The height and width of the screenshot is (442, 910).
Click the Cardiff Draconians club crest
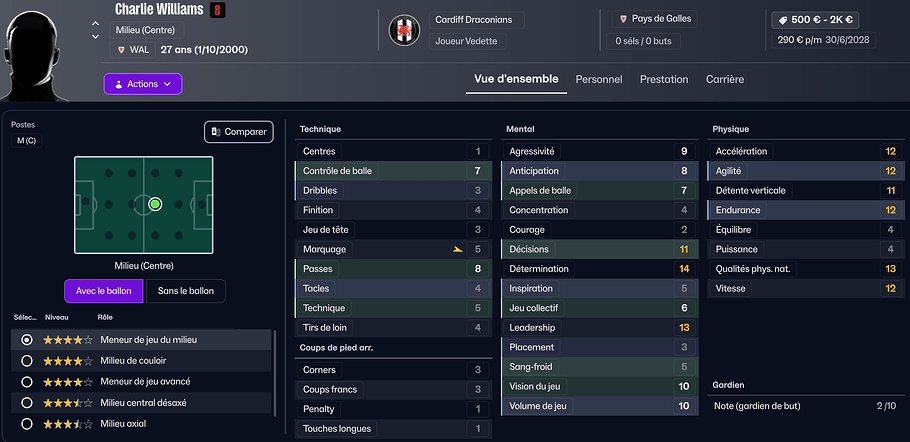click(406, 31)
